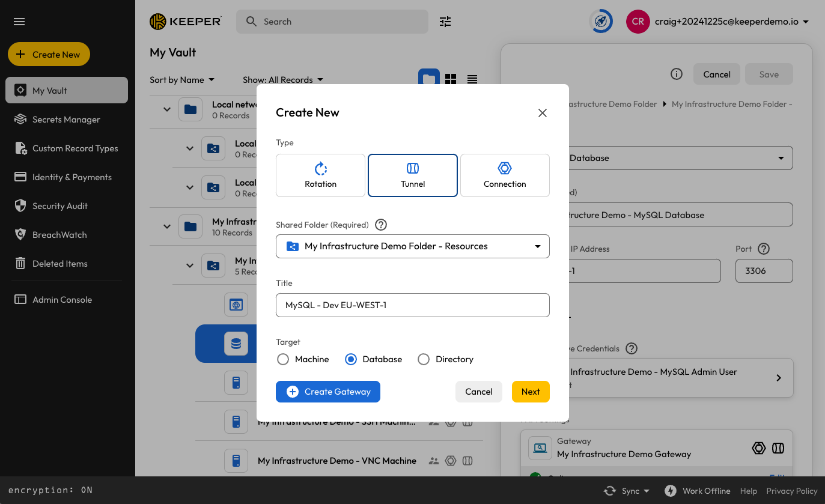Select the Rotation type tile
The image size is (825, 504).
tap(320, 175)
